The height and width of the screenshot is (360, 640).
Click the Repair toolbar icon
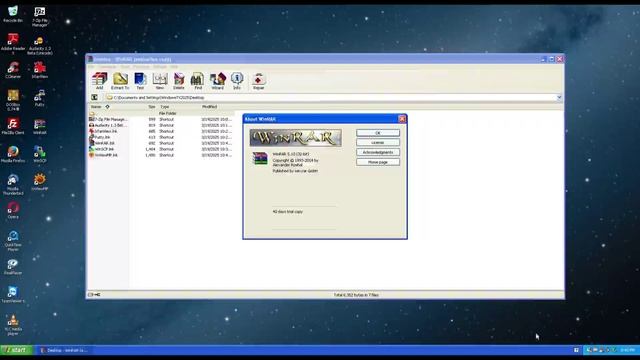(258, 81)
